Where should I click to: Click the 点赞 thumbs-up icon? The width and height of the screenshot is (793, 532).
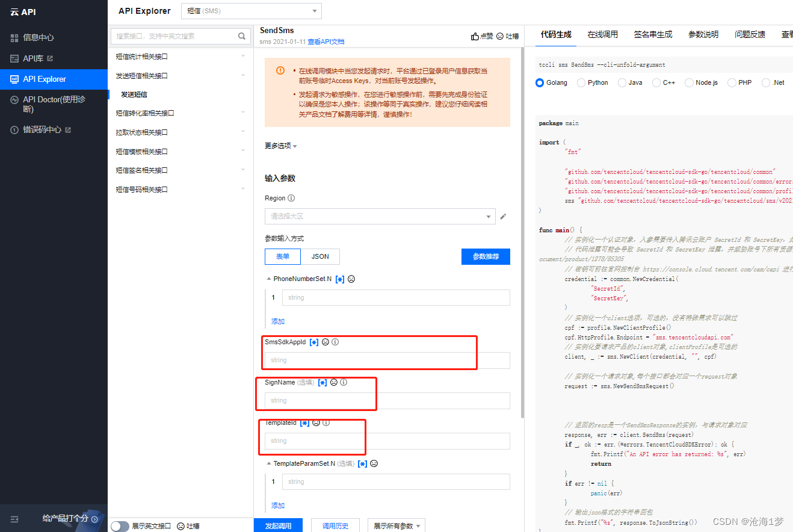tap(475, 36)
